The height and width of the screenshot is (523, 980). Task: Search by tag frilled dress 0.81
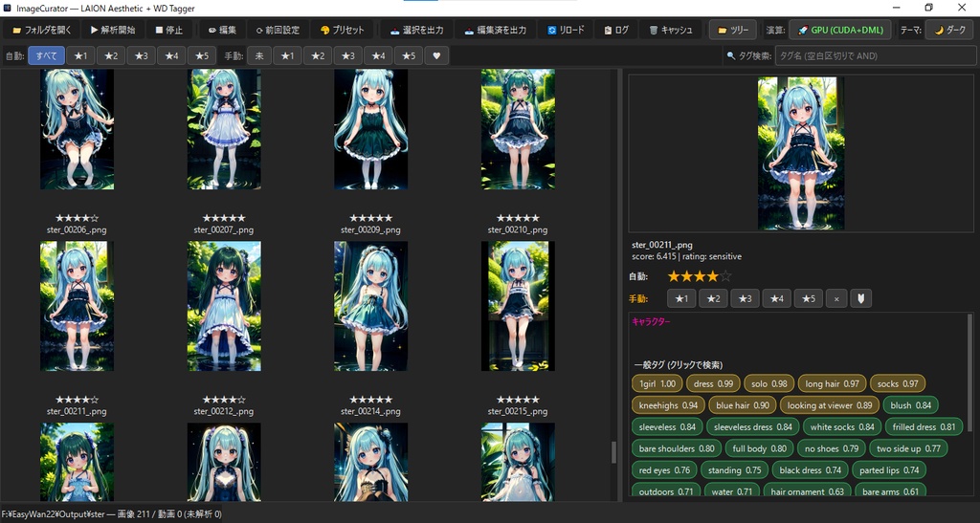click(x=924, y=426)
